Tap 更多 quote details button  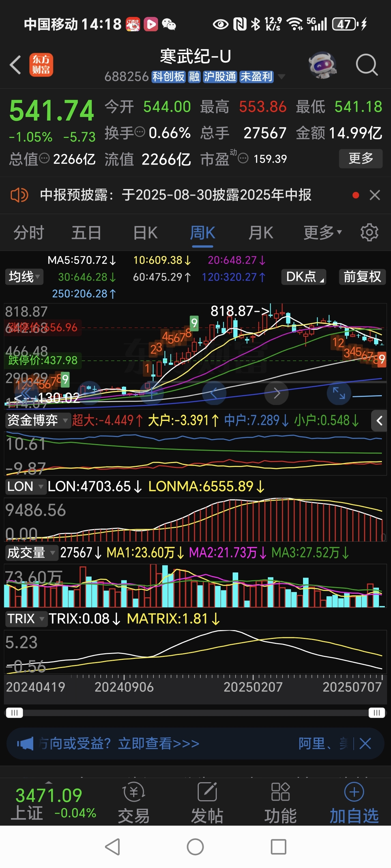coord(361,158)
